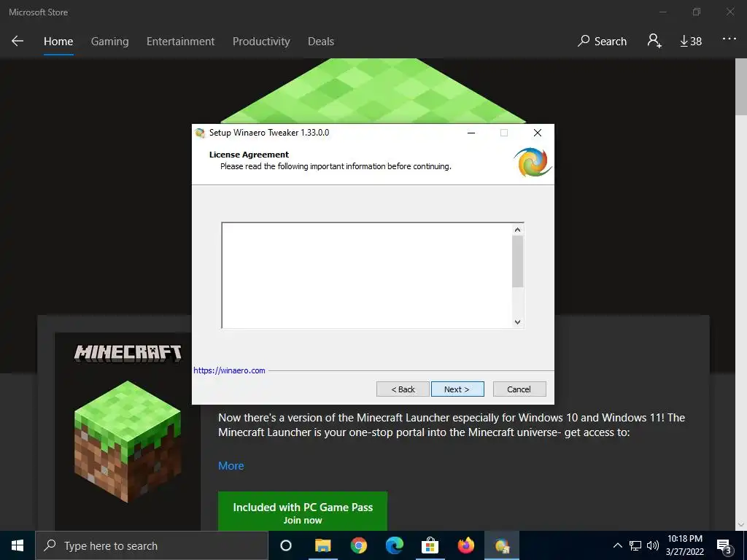Switch to the Home tab
This screenshot has width=747, height=560.
pyautogui.click(x=58, y=42)
